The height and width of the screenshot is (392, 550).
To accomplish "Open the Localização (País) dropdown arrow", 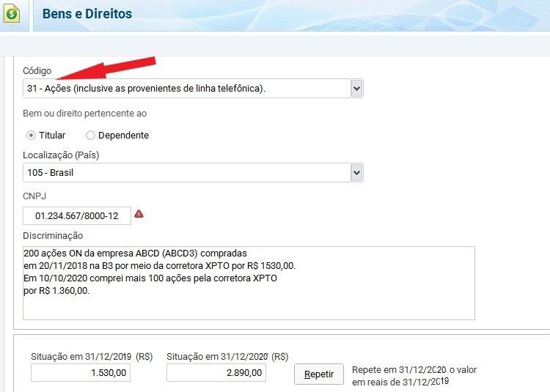I will 356,173.
